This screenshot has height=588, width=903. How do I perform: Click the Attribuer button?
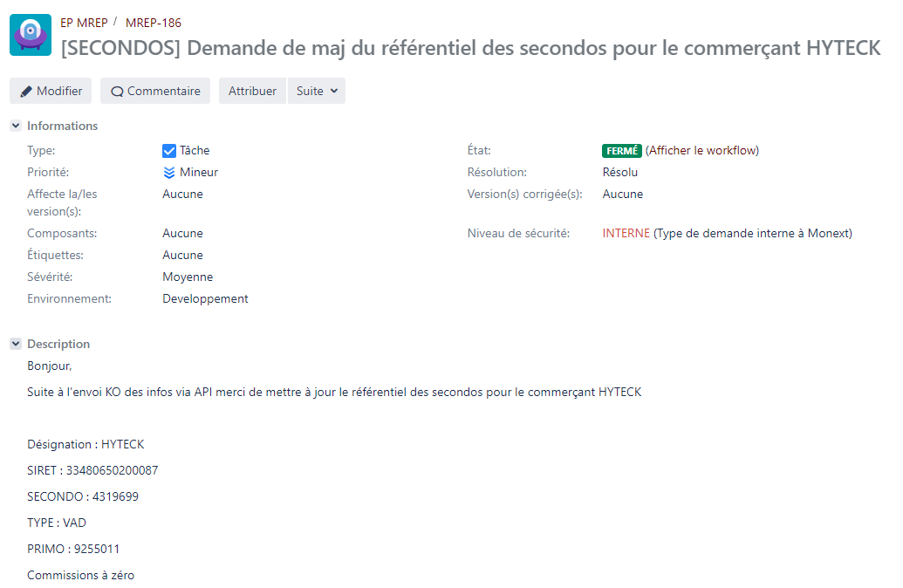pyautogui.click(x=252, y=91)
